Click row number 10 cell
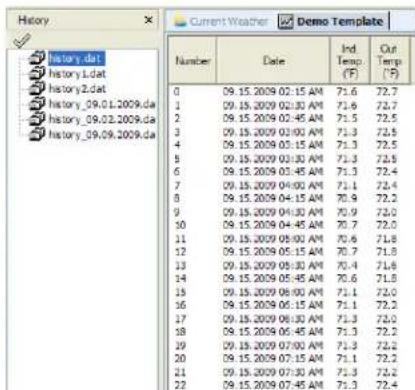This screenshot has width=415, height=390. coord(180,225)
